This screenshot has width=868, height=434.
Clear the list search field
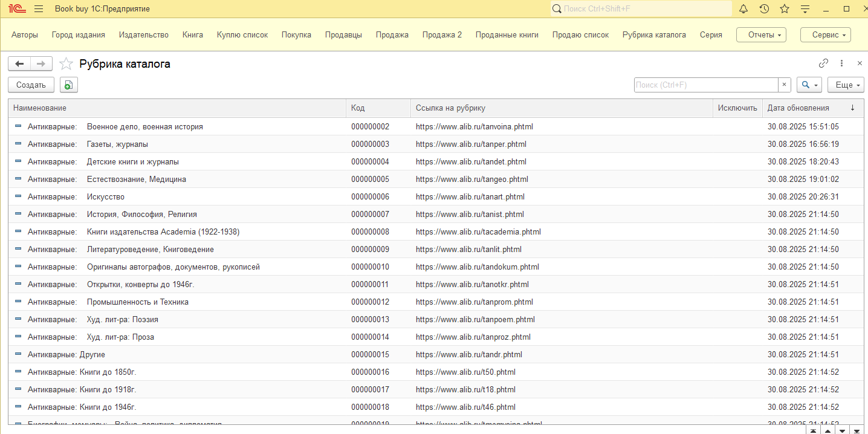coord(785,85)
